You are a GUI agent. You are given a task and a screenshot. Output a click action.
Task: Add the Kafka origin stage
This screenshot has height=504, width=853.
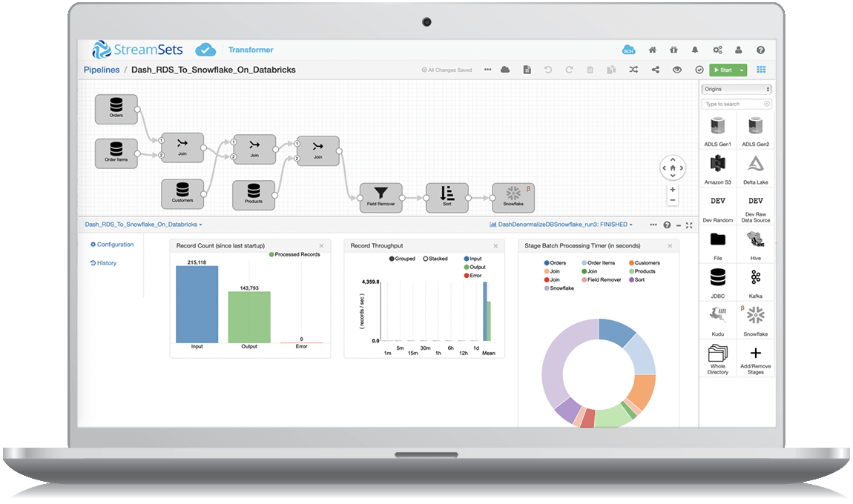coord(756,283)
